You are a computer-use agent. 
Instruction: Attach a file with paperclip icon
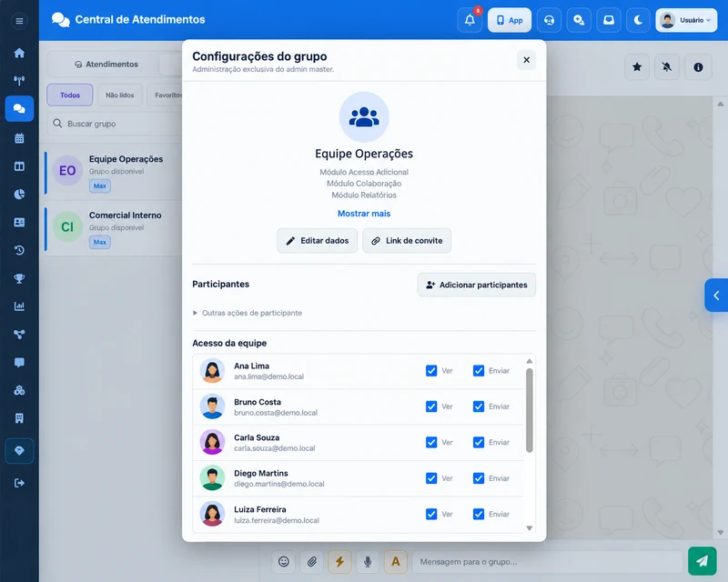pyautogui.click(x=312, y=562)
